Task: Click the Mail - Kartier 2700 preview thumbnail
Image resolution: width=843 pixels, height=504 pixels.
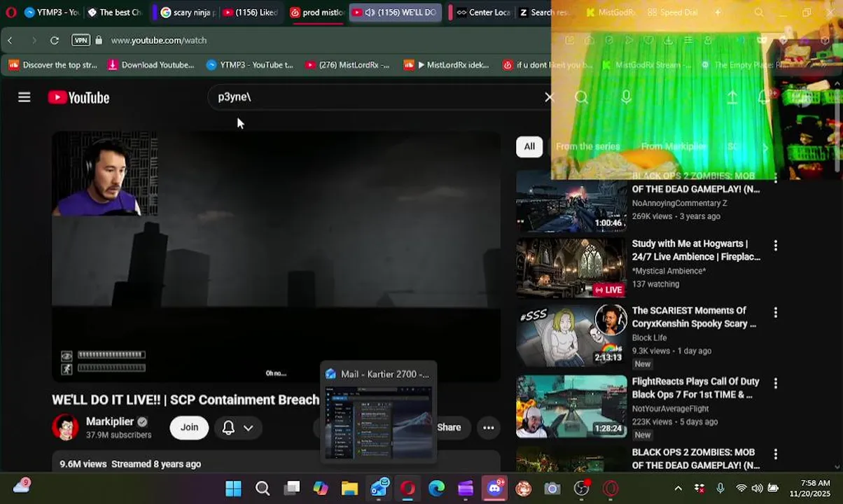Action: click(x=378, y=423)
